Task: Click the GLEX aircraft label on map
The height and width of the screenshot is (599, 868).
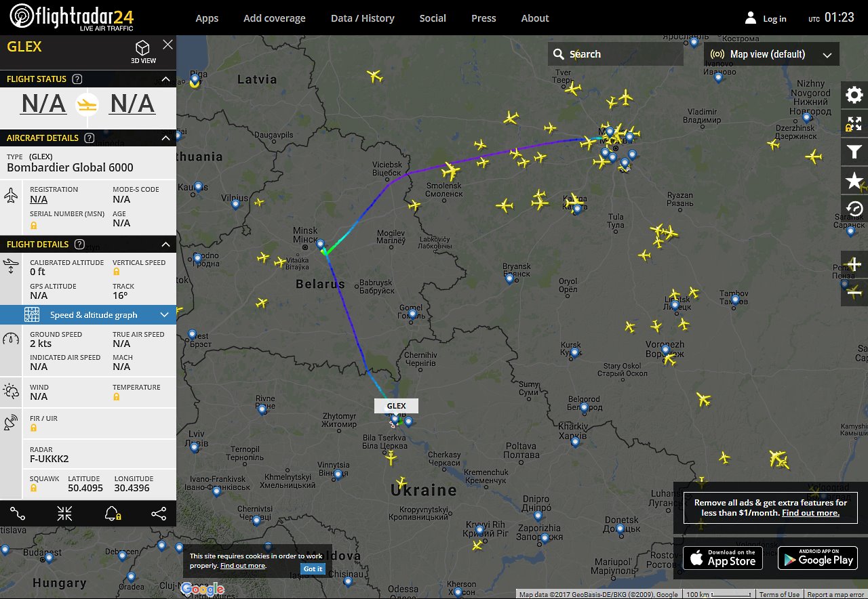Action: click(396, 406)
